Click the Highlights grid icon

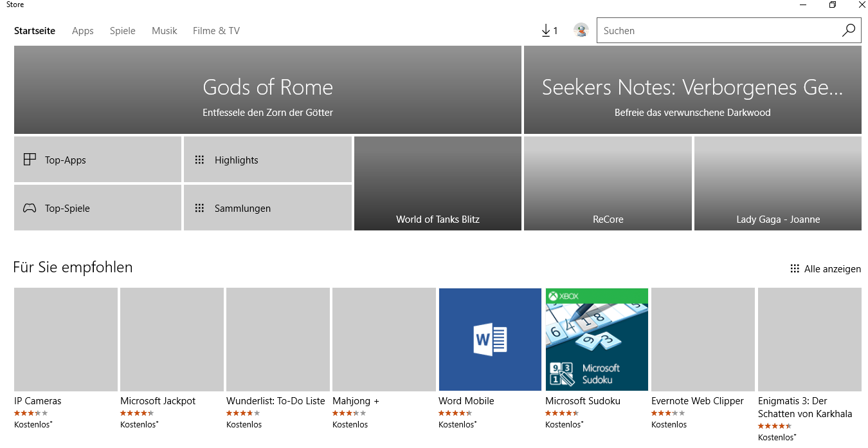199,160
